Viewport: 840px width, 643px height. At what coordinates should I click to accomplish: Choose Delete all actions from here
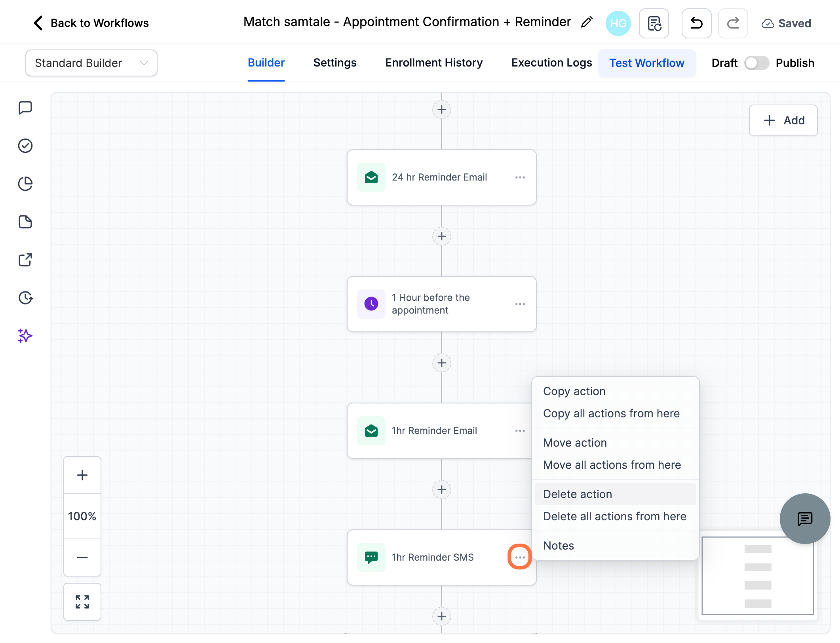(616, 516)
